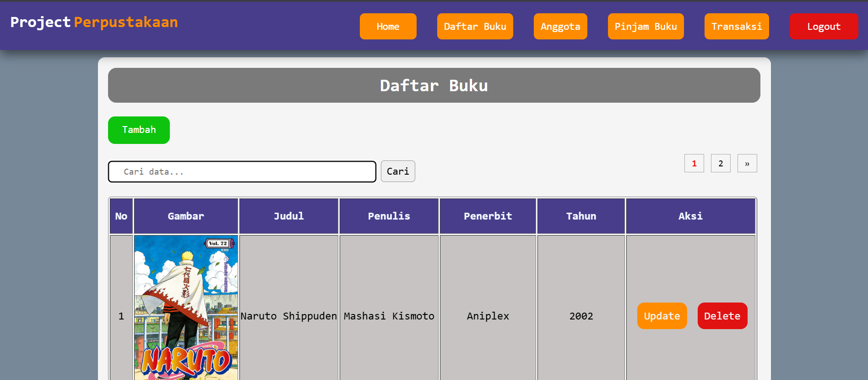Open the Pinjam Buku page

646,27
